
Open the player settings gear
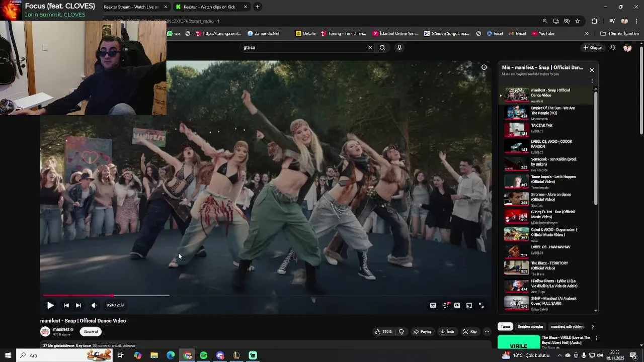point(445,305)
